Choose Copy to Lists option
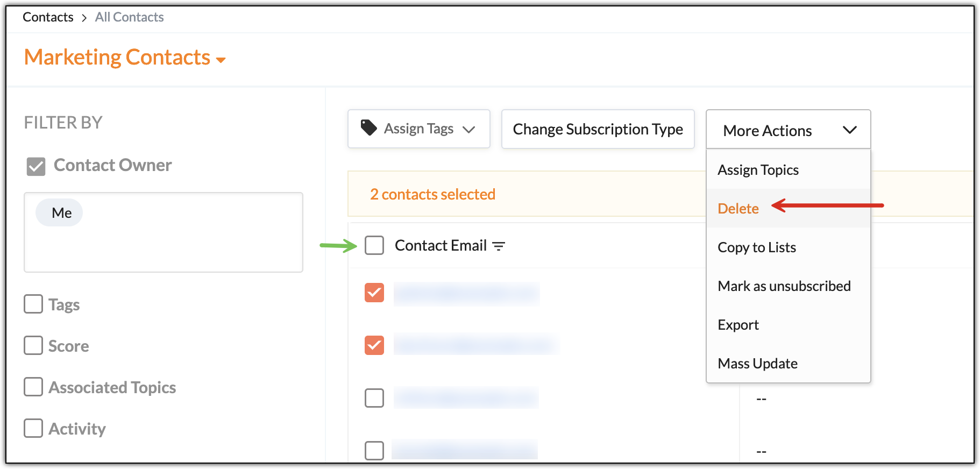The image size is (980, 469). pyautogui.click(x=756, y=247)
